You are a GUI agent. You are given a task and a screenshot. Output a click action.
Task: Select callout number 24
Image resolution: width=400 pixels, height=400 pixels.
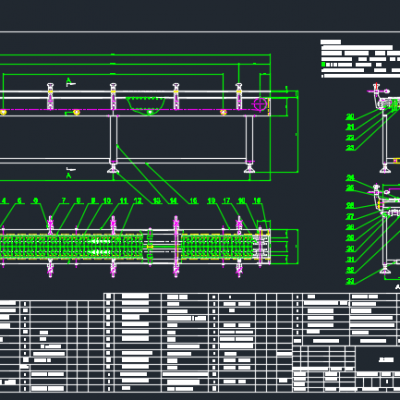tap(350, 178)
